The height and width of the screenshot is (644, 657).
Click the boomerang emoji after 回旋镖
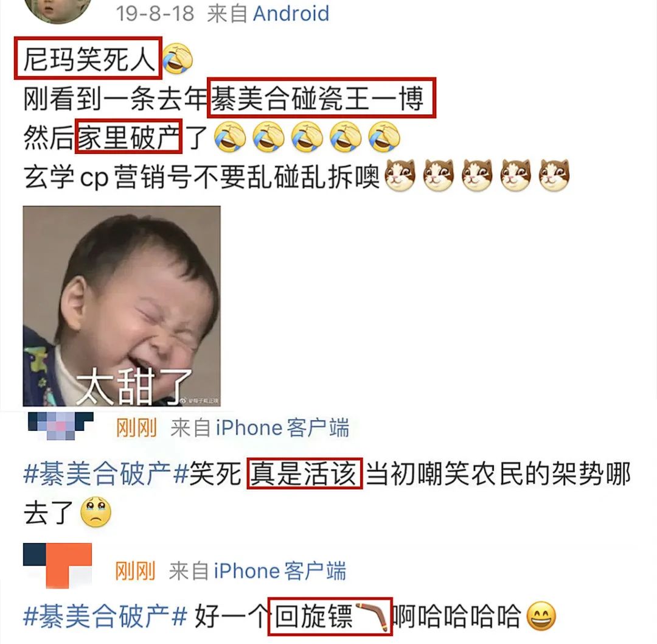[x=372, y=616]
